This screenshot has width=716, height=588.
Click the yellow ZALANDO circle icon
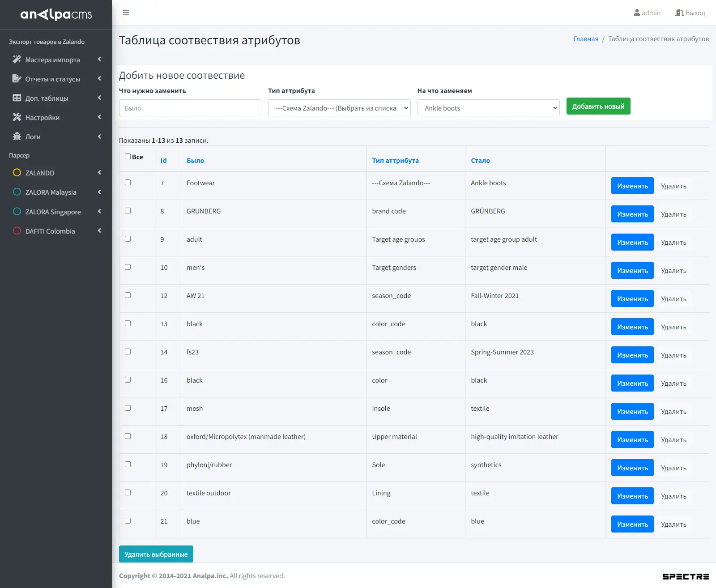click(x=17, y=173)
